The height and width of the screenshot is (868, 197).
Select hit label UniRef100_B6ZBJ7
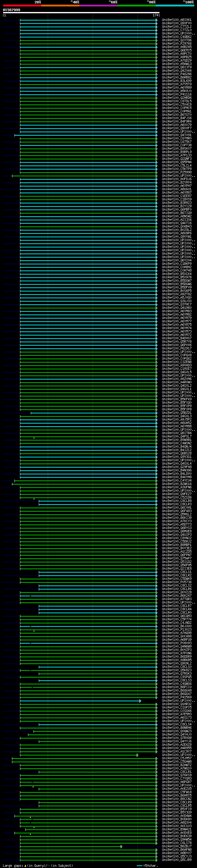[177, 846]
